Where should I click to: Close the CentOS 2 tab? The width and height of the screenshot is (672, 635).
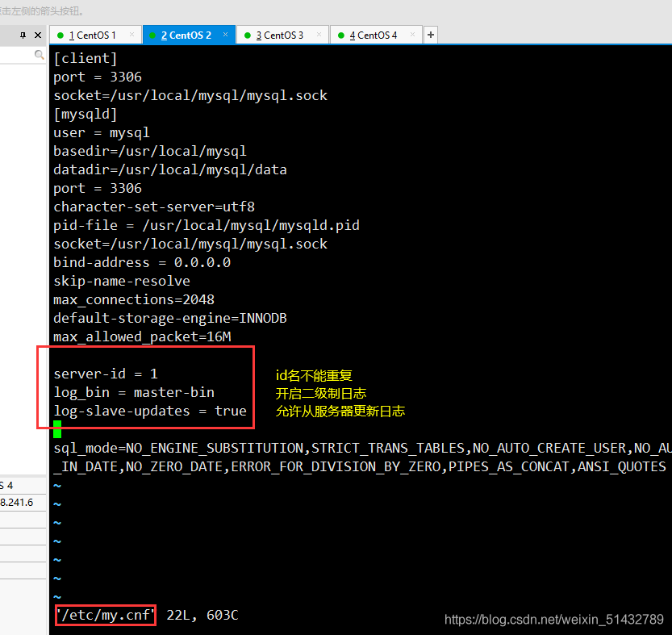pos(225,35)
